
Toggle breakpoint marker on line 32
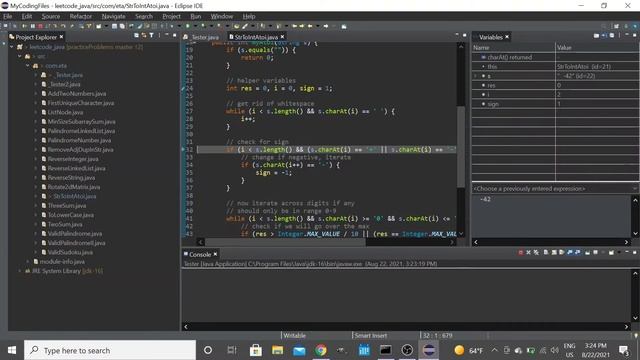pos(183,150)
